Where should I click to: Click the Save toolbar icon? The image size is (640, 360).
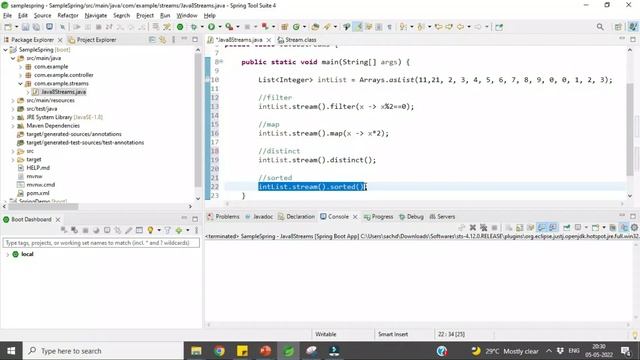point(26,27)
